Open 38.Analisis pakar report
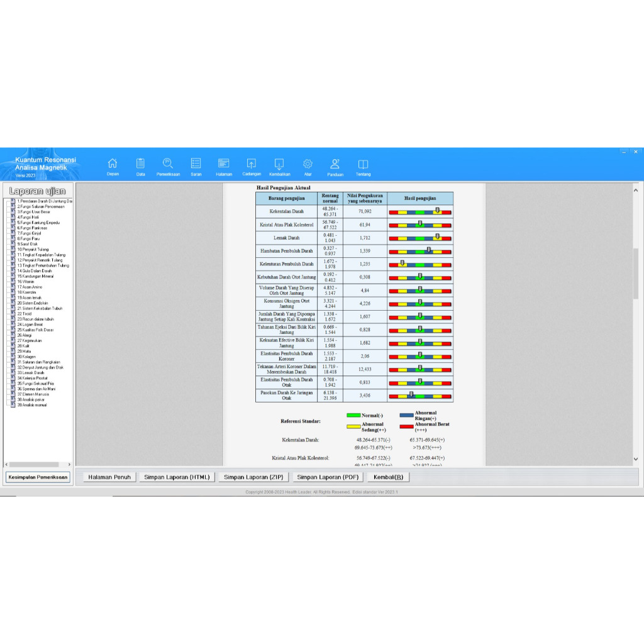Viewport: 644px width, 644px height. coord(31,399)
